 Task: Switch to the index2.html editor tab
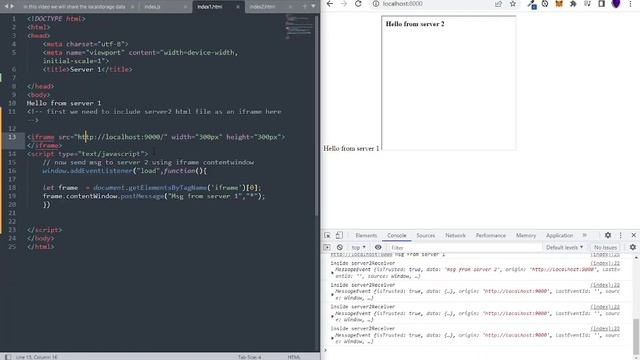[x=262, y=7]
